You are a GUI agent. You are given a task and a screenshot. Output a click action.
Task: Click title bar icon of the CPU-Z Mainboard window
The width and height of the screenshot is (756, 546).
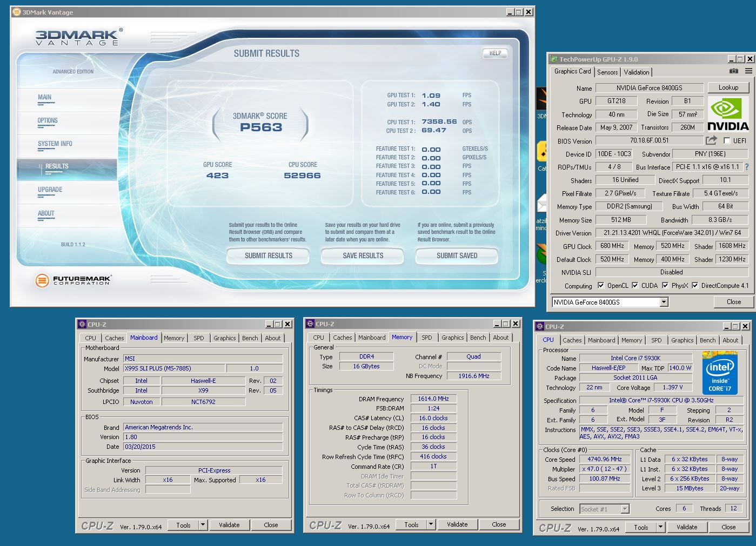82,324
